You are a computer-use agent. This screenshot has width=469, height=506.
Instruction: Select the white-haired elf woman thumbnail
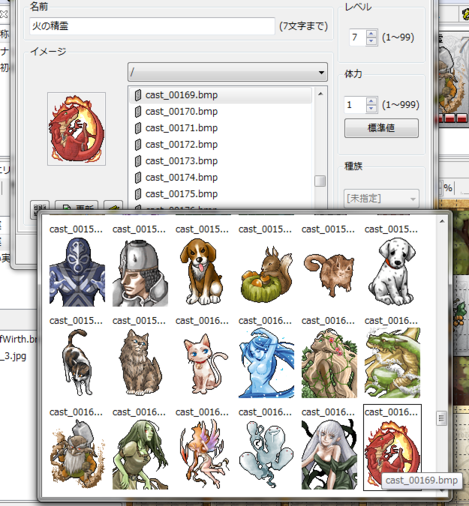click(x=329, y=454)
